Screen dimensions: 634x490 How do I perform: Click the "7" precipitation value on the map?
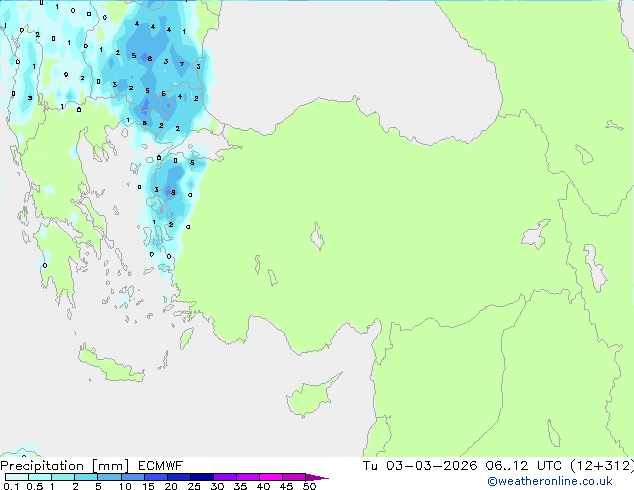point(182,64)
